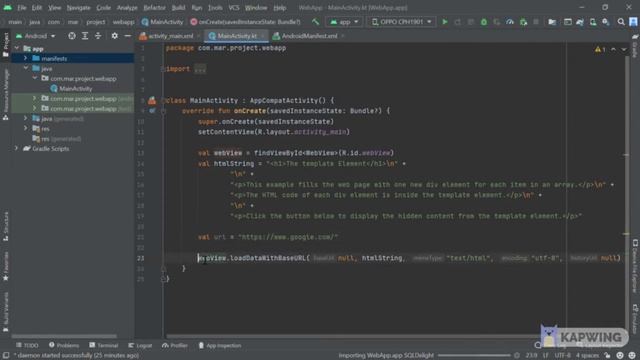
Task: Run the app with the green play icon
Action: point(444,22)
